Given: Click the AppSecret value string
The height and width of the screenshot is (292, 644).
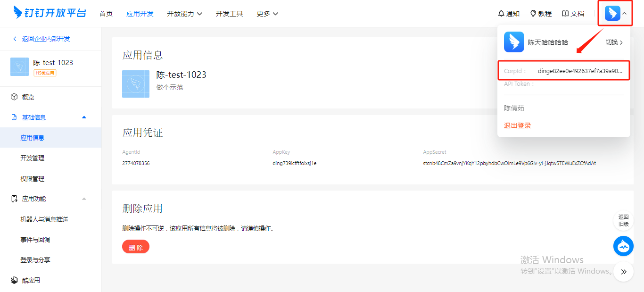Looking at the screenshot, I should [x=510, y=163].
